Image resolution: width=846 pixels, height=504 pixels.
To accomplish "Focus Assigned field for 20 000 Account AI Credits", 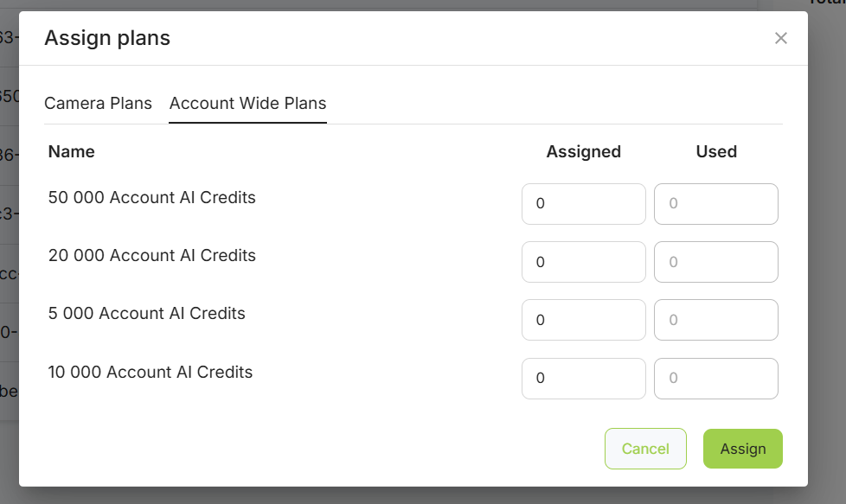I will point(583,262).
